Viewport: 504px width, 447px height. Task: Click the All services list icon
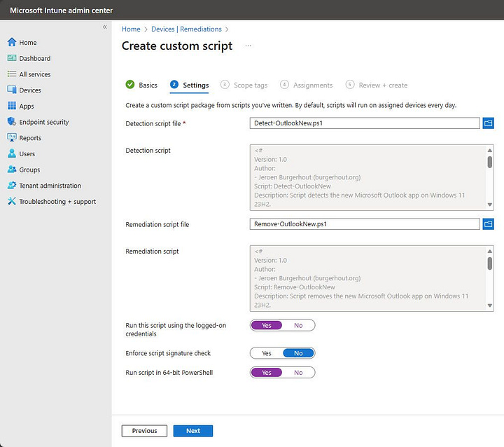pyautogui.click(x=12, y=74)
